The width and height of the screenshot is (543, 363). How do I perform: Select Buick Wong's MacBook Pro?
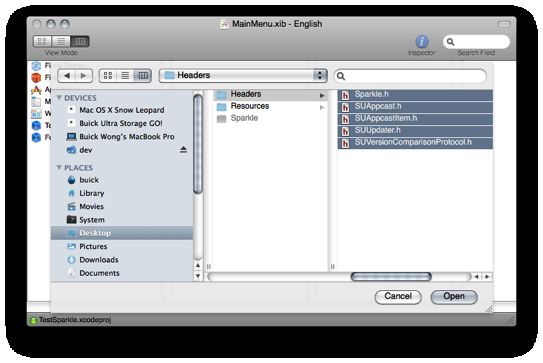[x=122, y=137]
